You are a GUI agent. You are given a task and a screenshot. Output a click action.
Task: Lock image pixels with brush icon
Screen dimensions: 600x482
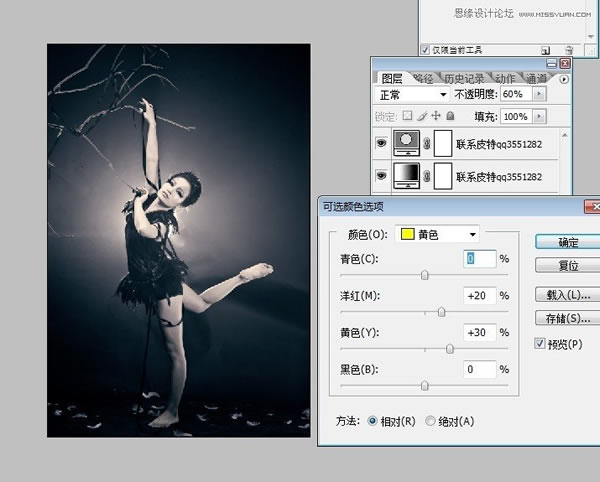click(x=422, y=116)
